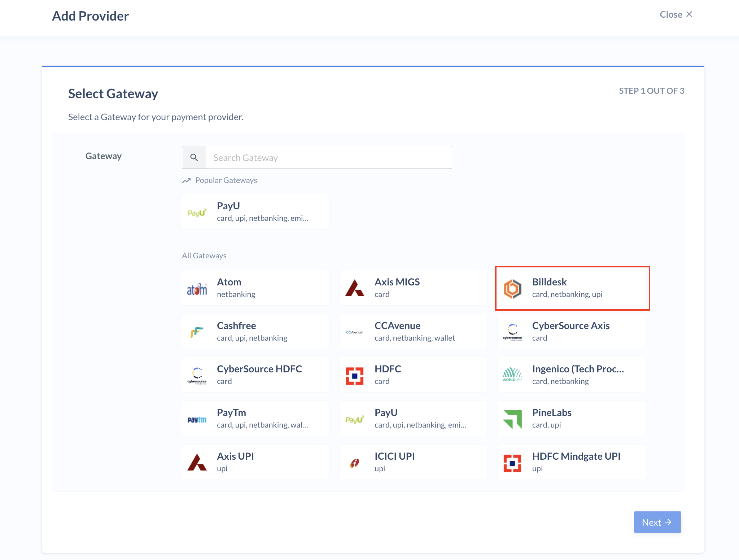Image resolution: width=739 pixels, height=560 pixels.
Task: Close the Add Provider dialog
Action: point(676,14)
